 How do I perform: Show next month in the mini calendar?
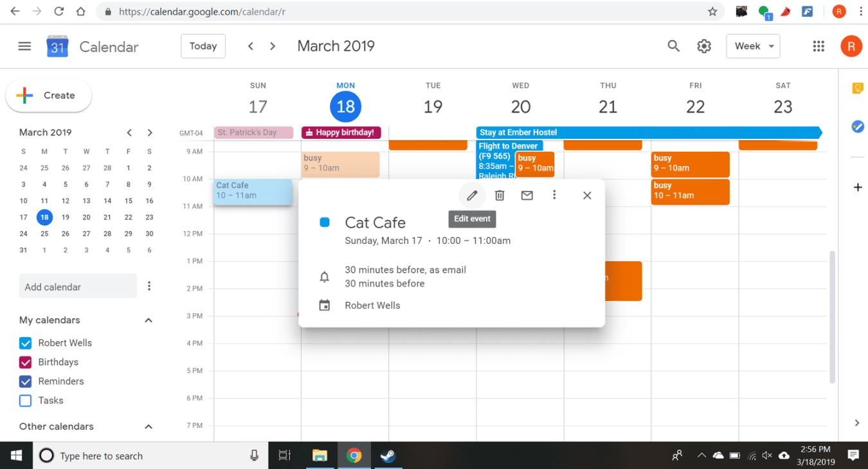(x=150, y=133)
